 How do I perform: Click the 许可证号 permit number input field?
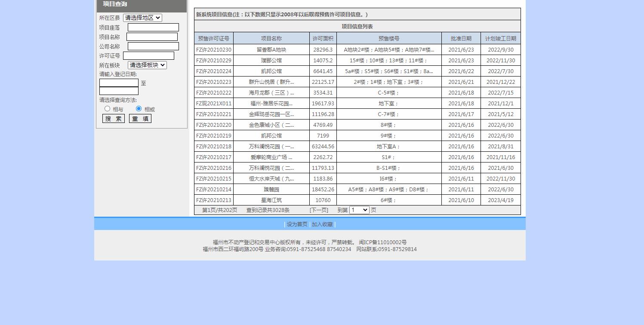tap(148, 55)
